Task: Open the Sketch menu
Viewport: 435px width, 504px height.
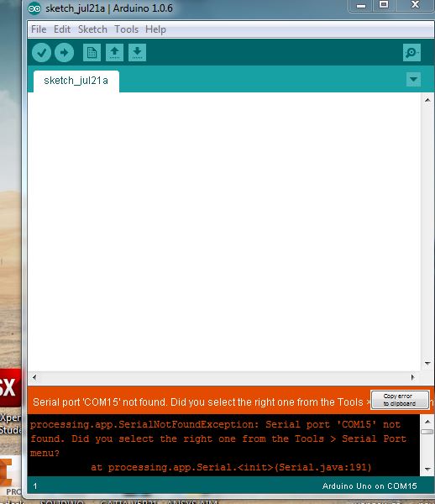Action: coord(92,29)
